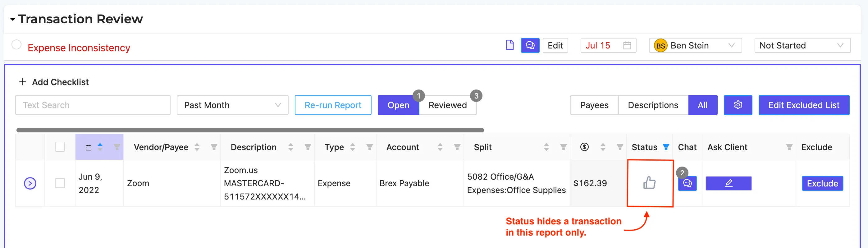
Task: Sort by the amount column
Action: click(603, 147)
